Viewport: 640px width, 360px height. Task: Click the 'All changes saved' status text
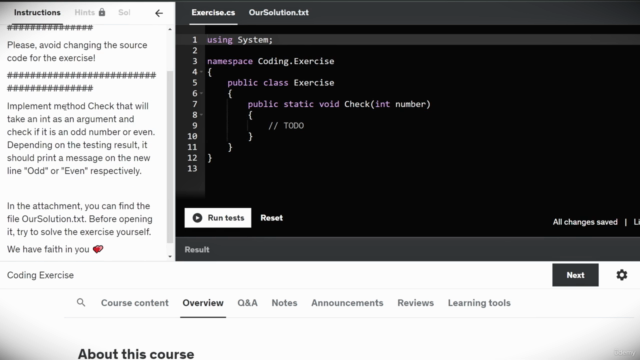pos(585,222)
